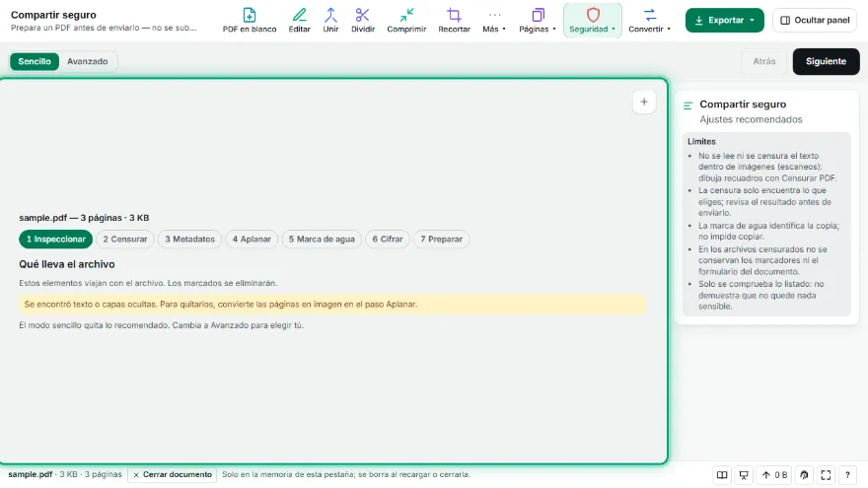The height and width of the screenshot is (488, 868).
Task: Open the Recortar crop tool
Action: point(454,21)
